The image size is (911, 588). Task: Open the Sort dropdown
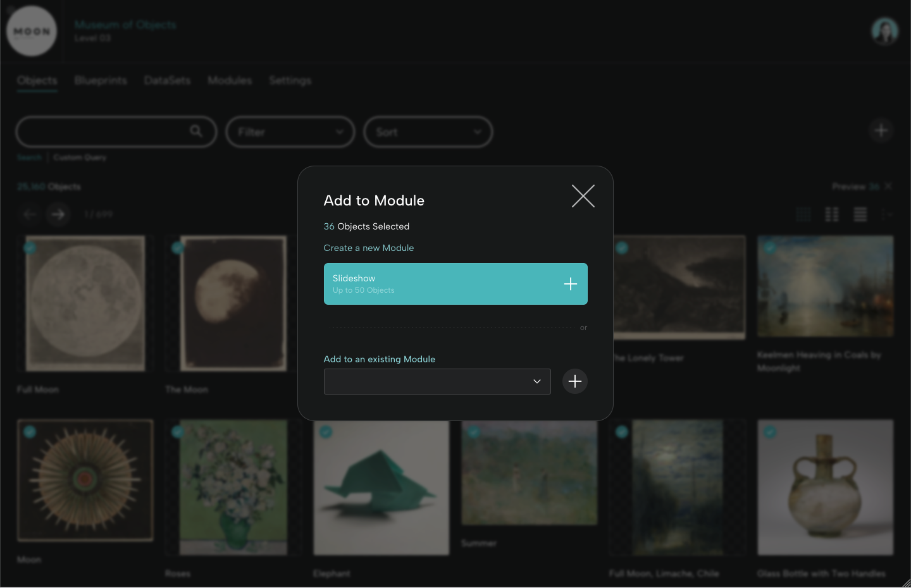[428, 132]
